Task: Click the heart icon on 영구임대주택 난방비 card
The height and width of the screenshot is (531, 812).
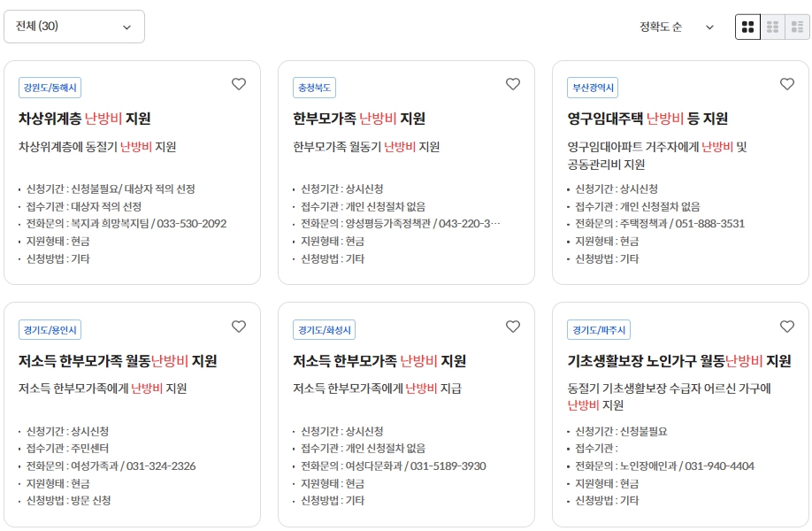Action: [787, 84]
